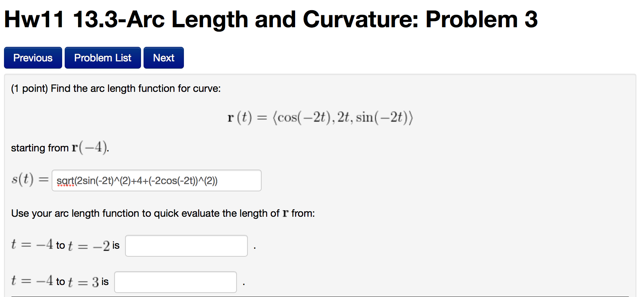The image size is (644, 297).
Task: Click the instruction about evaluating the length of r
Action: (163, 213)
